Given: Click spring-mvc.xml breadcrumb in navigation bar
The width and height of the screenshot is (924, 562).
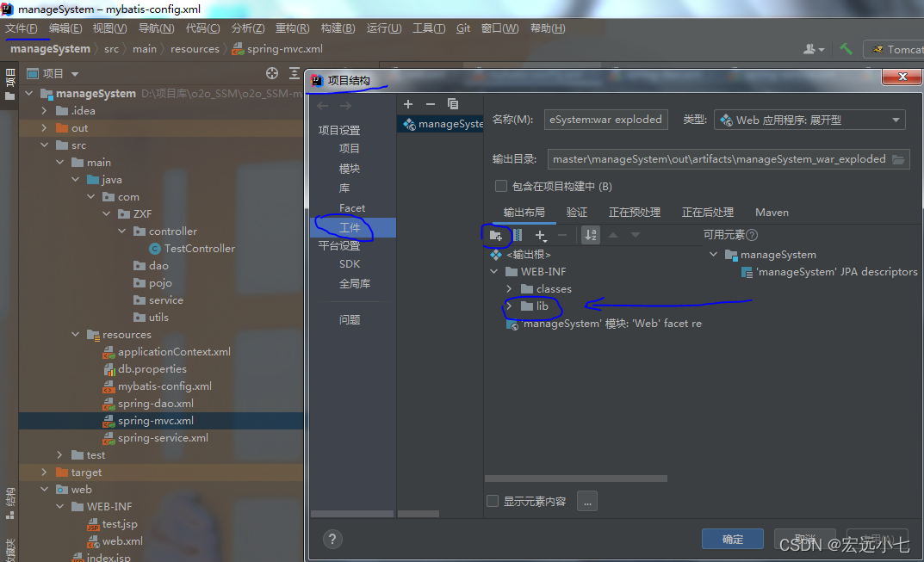Looking at the screenshot, I should coord(277,49).
